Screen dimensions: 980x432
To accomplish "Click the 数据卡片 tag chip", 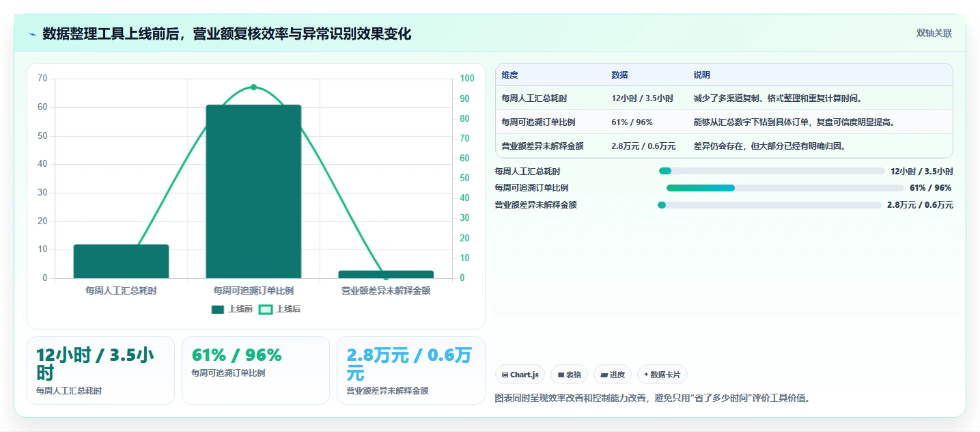I will [x=662, y=375].
